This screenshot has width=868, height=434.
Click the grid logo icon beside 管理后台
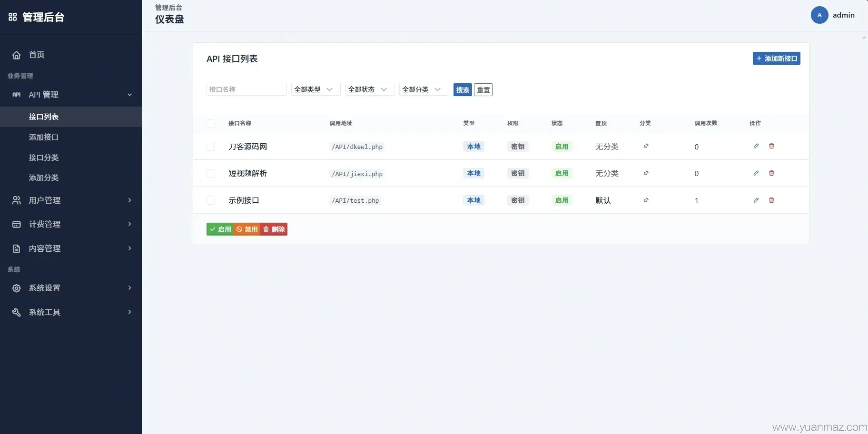[13, 17]
